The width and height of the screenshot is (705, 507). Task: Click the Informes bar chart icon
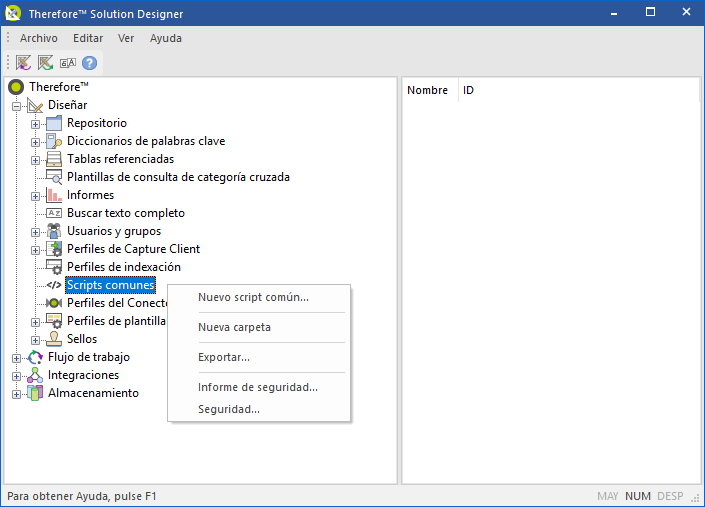[x=54, y=195]
